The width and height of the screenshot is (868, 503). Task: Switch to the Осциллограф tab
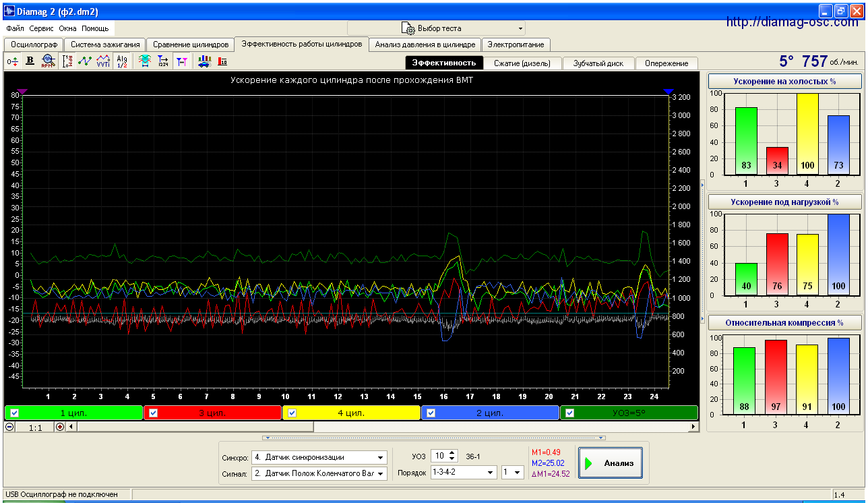[x=34, y=45]
